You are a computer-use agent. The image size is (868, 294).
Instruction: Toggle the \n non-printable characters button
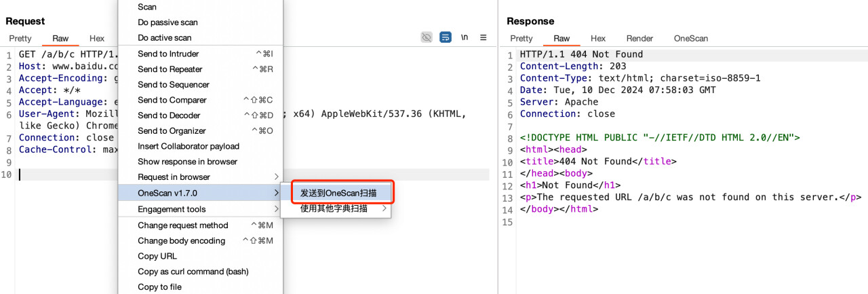(x=465, y=37)
